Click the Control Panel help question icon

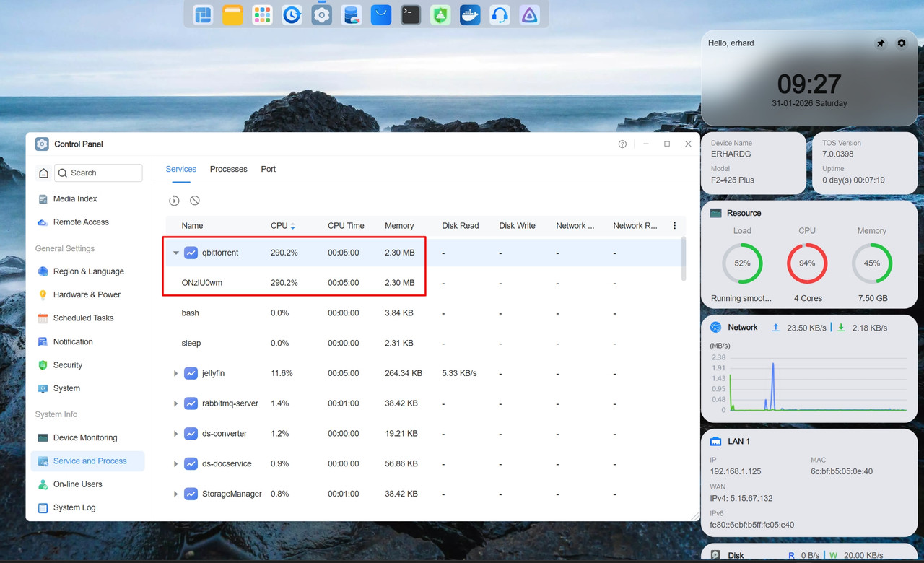[622, 144]
